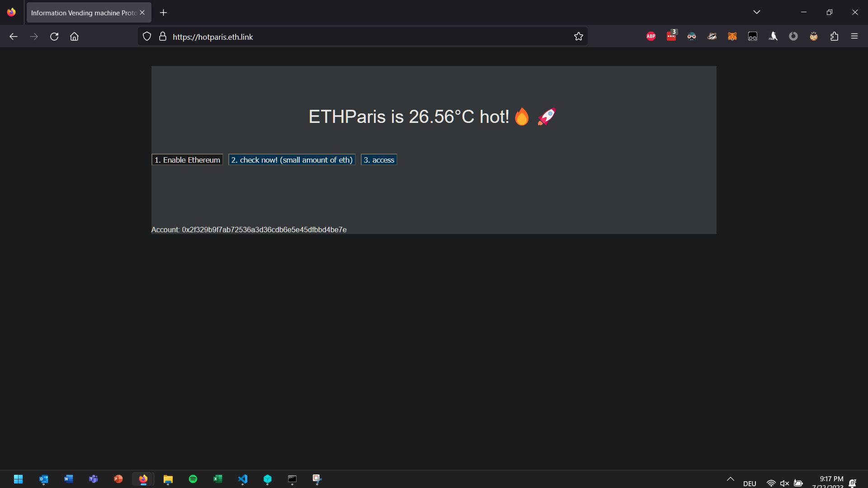
Task: Click the muted volume tray icon
Action: pos(784,483)
